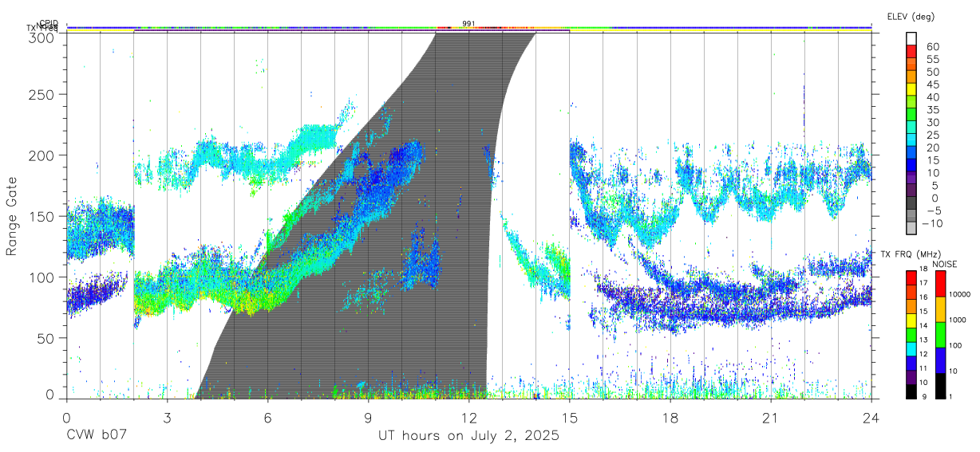The width and height of the screenshot is (980, 452).
Task: Click x-axis tick label '21'
Action: (x=770, y=418)
